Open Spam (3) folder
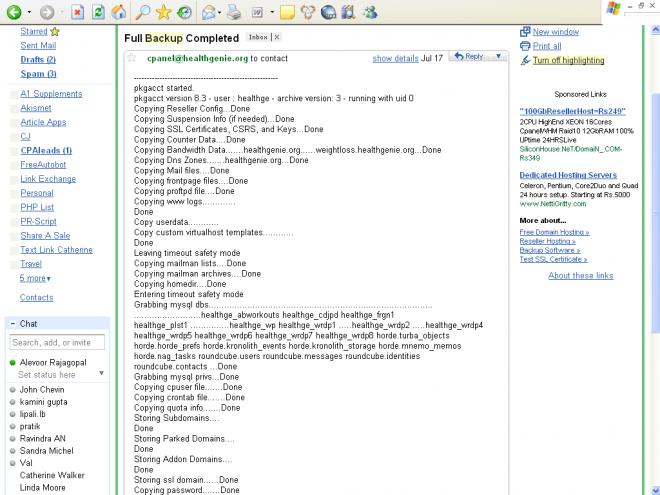This screenshot has width=660, height=495. (38, 74)
